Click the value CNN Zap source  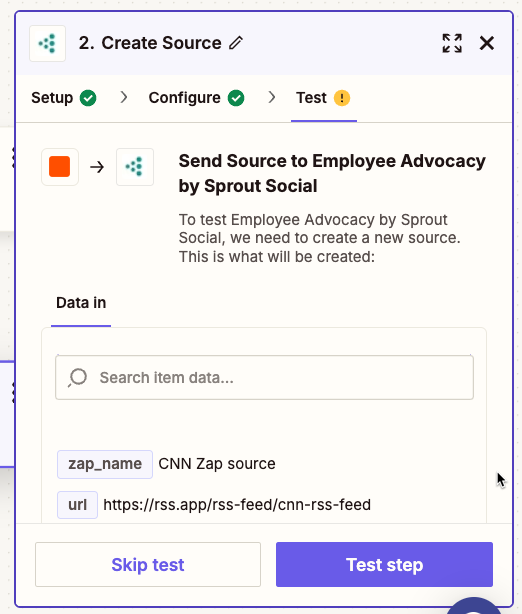(217, 464)
